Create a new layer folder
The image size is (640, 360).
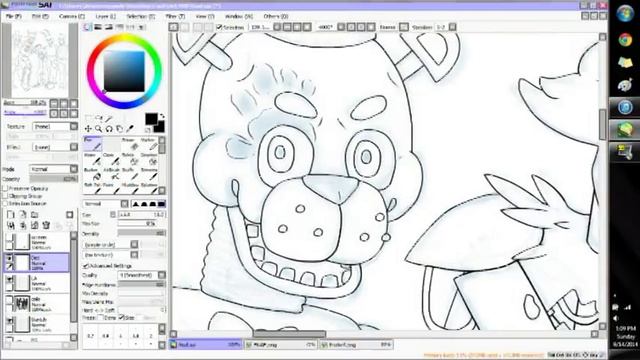pos(35,215)
